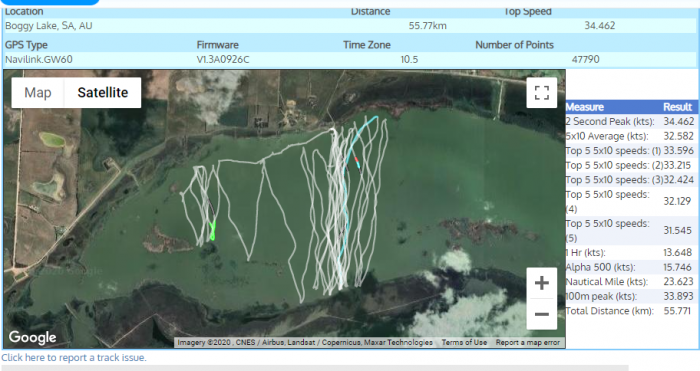Zoom in with the plus button
Screen dimensions: 700x371
point(542,283)
